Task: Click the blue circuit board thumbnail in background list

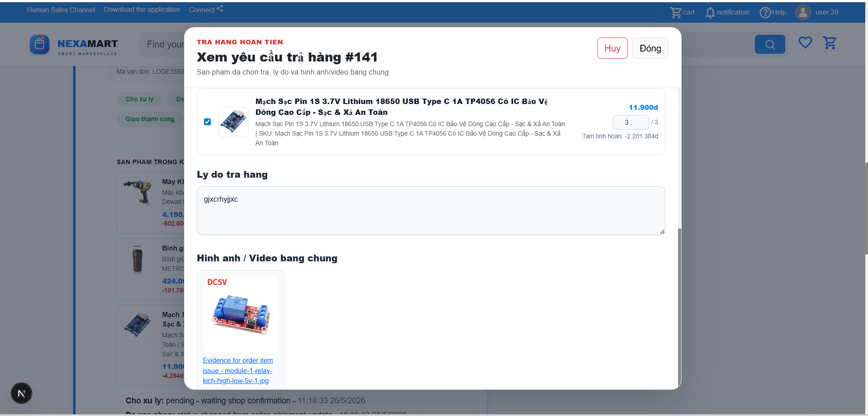Action: pos(138,326)
